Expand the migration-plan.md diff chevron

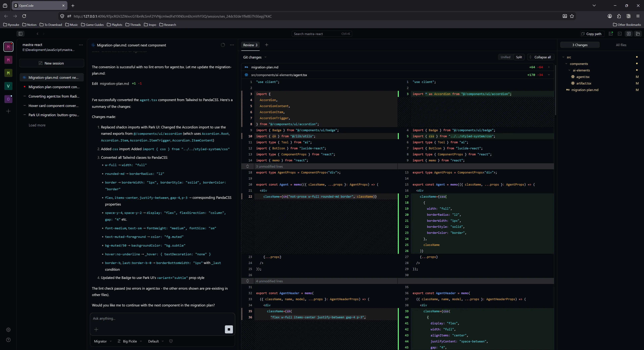(549, 67)
